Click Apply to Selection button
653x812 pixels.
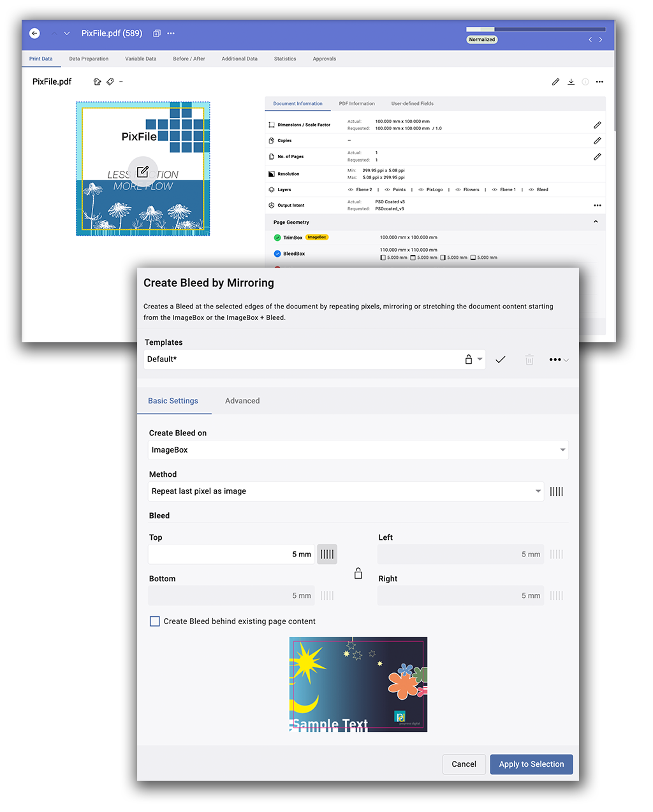531,764
